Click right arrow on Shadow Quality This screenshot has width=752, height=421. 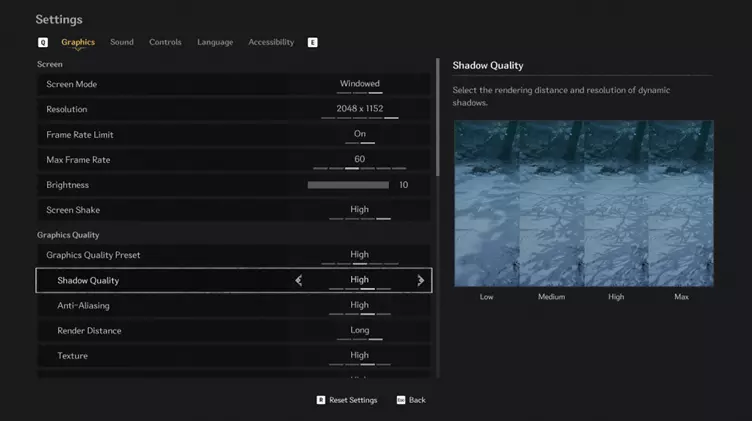click(421, 281)
